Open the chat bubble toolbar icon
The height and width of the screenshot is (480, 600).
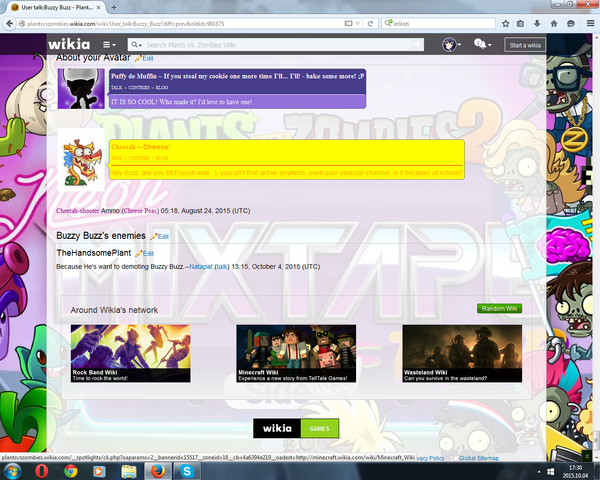tap(571, 24)
